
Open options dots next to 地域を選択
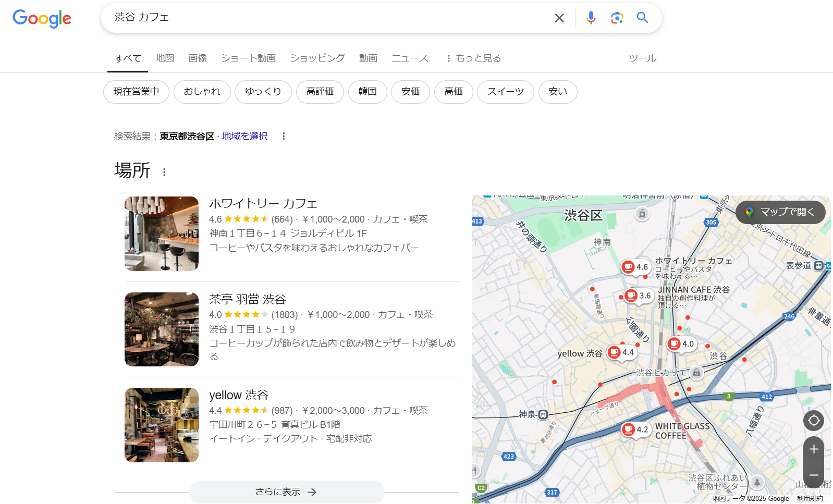pyautogui.click(x=284, y=136)
